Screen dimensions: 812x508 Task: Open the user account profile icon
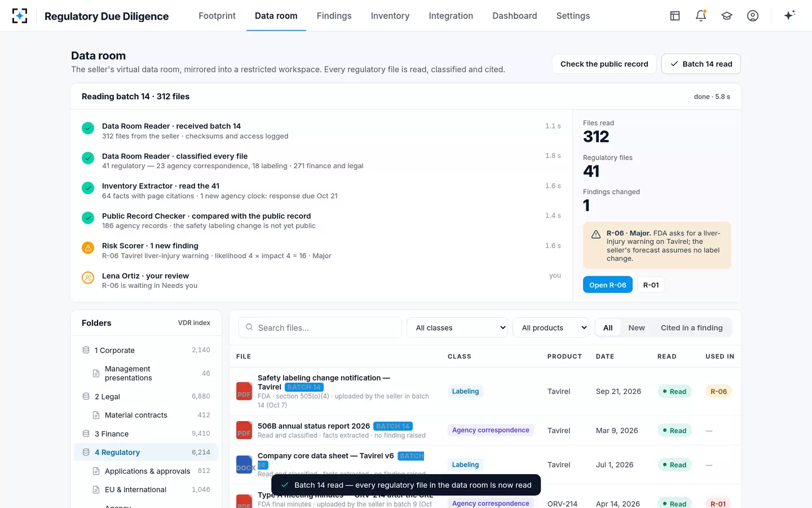point(753,16)
